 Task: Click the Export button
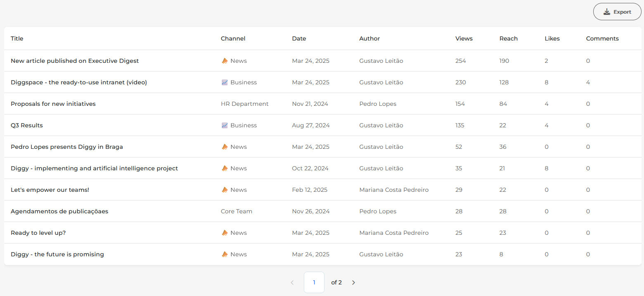pyautogui.click(x=617, y=12)
